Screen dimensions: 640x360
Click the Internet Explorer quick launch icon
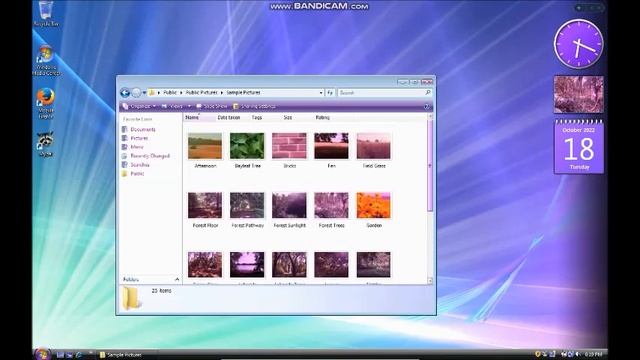click(x=79, y=355)
